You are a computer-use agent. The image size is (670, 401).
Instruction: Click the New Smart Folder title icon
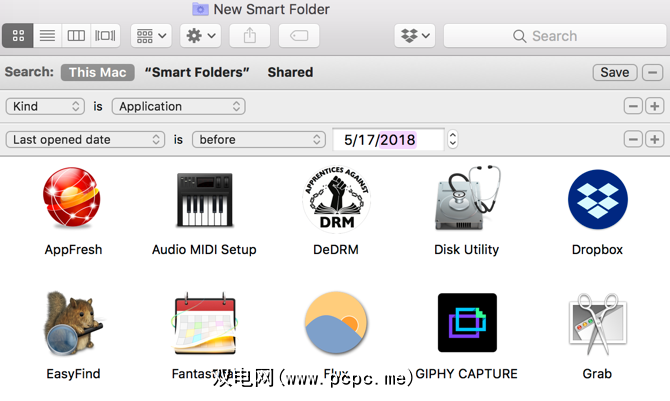point(200,9)
